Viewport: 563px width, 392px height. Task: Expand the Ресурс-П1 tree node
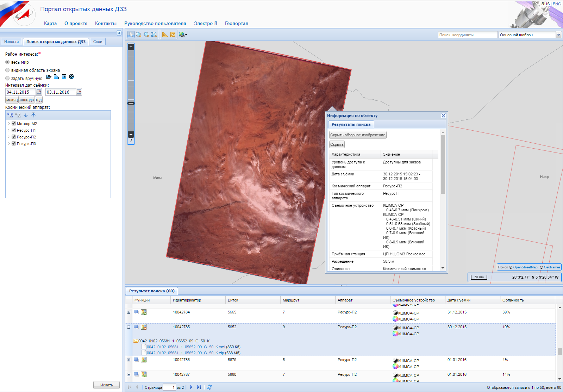pyautogui.click(x=8, y=130)
